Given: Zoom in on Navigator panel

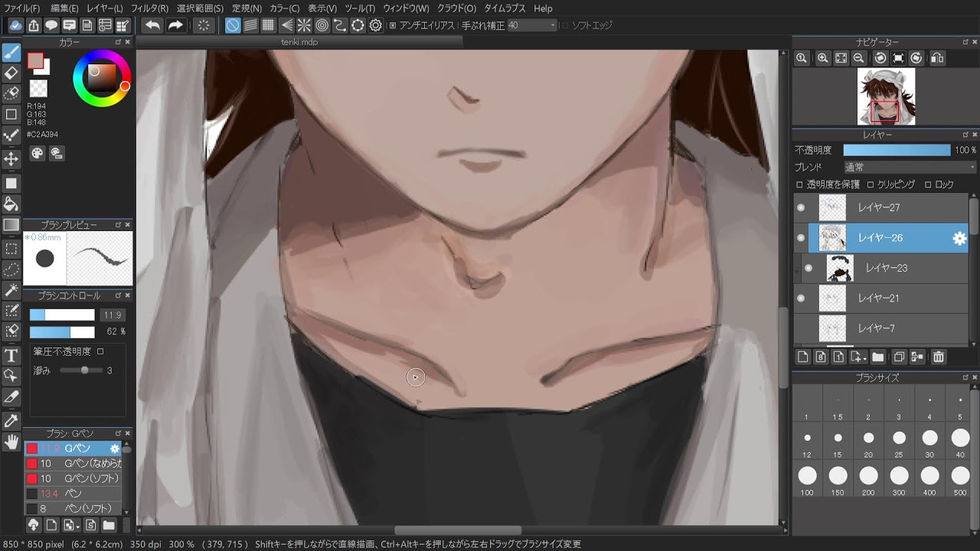Looking at the screenshot, I should tap(822, 58).
